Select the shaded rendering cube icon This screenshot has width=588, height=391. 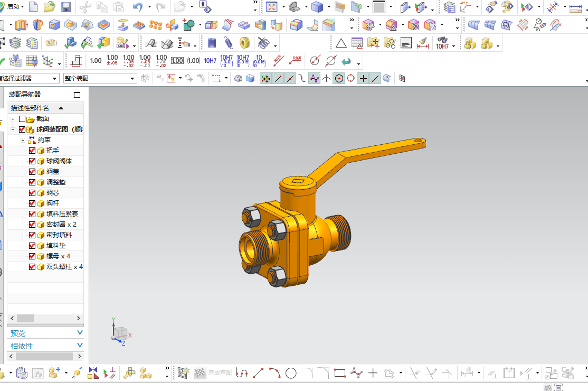[x=317, y=7]
